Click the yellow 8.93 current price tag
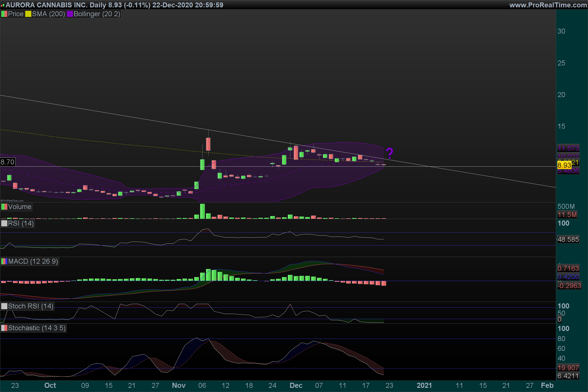 pyautogui.click(x=564, y=165)
